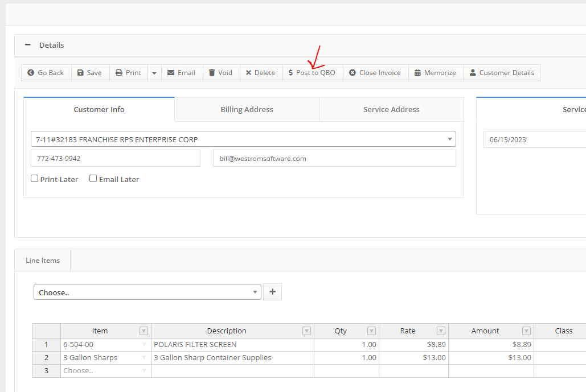Viewport: 586px width, 392px height.
Task: Open item dropdown for 3 Gallon Sharps row
Action: [x=144, y=358]
